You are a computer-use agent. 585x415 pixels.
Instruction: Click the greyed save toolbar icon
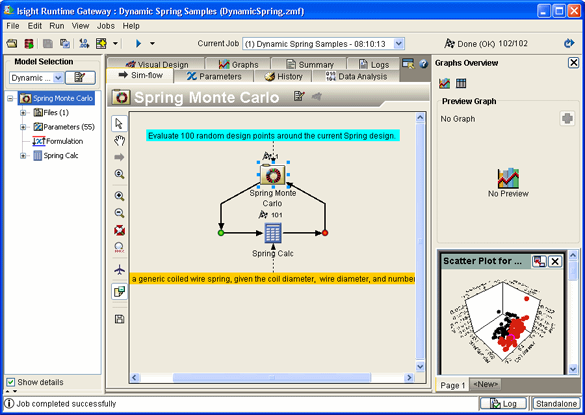(48, 44)
